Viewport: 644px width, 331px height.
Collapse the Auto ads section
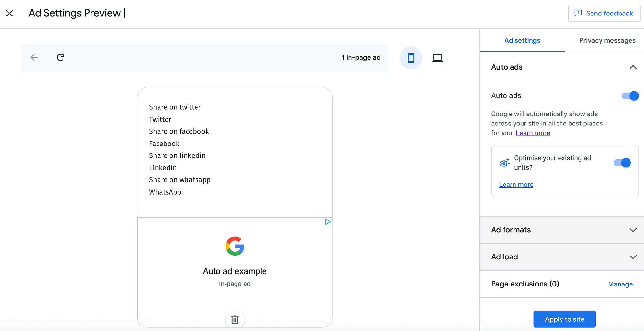pos(633,67)
